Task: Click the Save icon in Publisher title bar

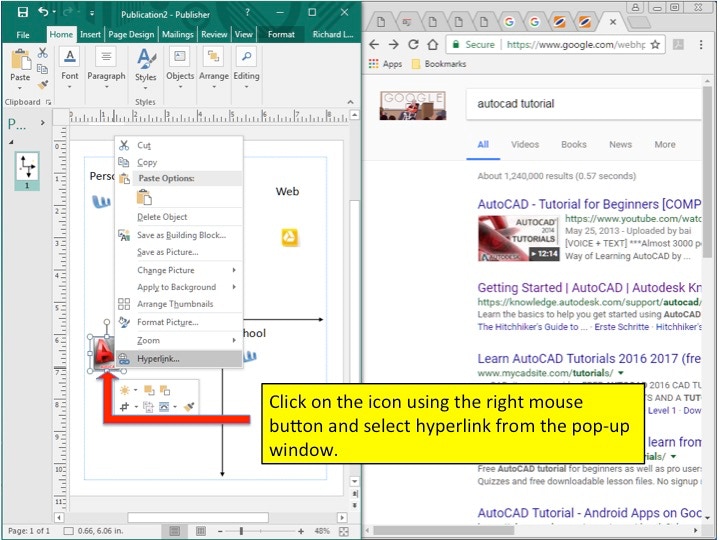Action: tap(22, 12)
